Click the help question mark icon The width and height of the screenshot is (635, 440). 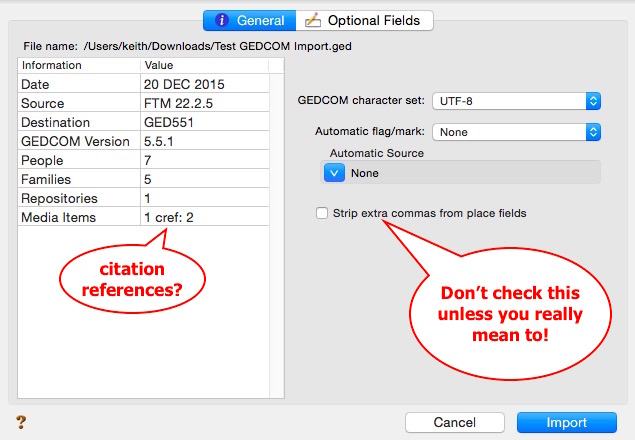pos(21,422)
